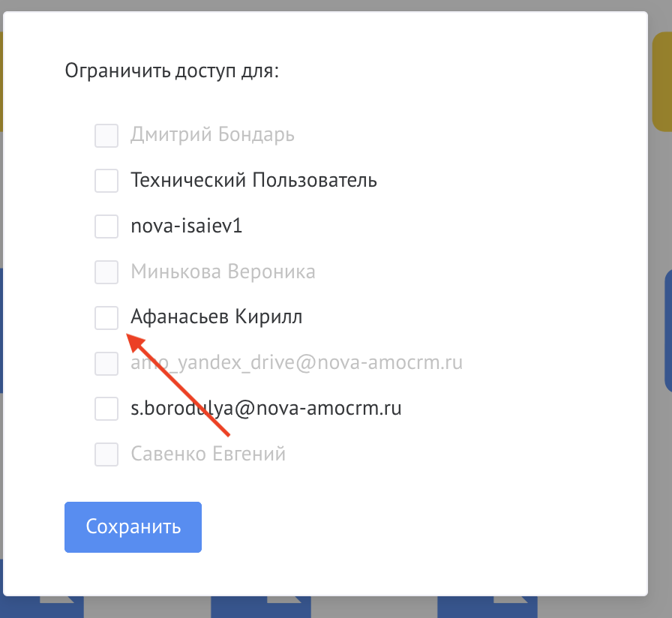Image resolution: width=672 pixels, height=618 pixels.
Task: Click the name label Технический Пользователь
Action: [253, 181]
